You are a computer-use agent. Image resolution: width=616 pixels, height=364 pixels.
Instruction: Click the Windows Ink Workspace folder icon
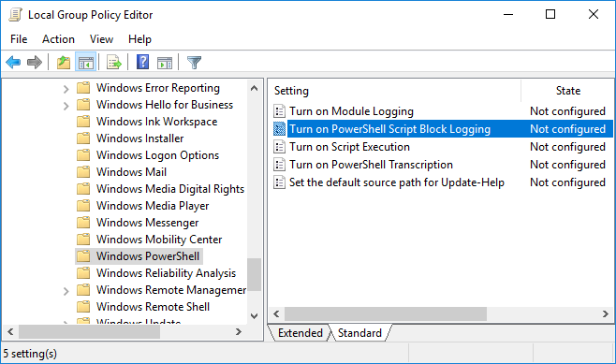(x=83, y=122)
